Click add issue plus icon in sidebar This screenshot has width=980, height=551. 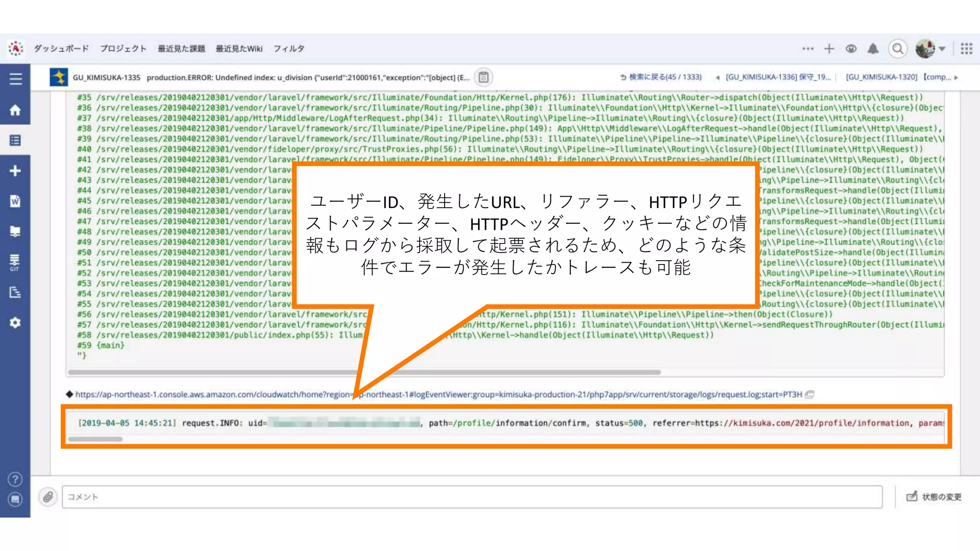tap(15, 171)
